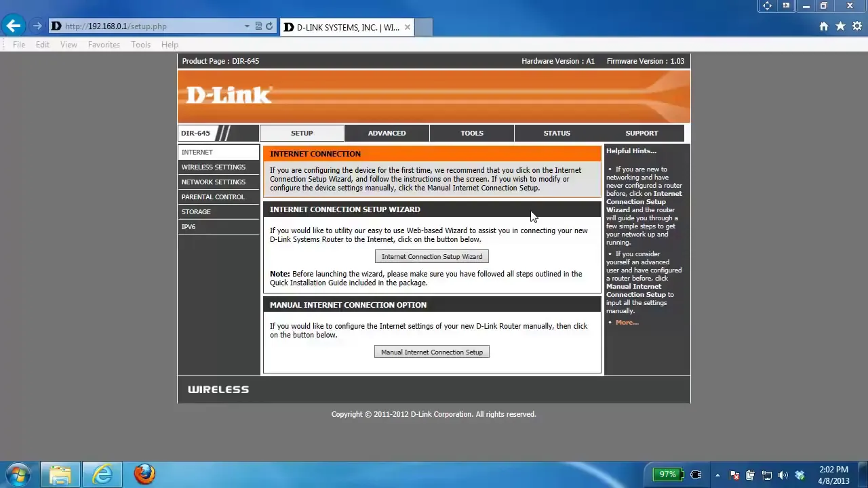Viewport: 868px width, 488px height.
Task: Click the 97% battery indicator
Action: (668, 474)
